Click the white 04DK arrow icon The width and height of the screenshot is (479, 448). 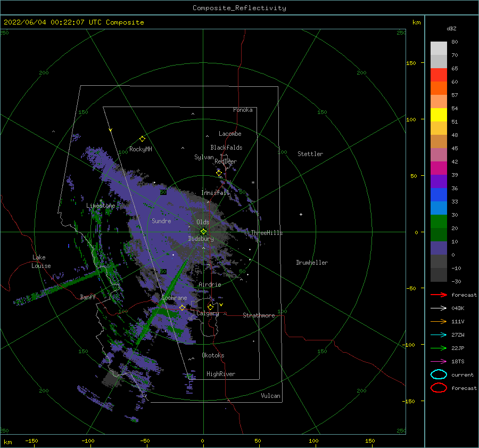[x=439, y=308]
